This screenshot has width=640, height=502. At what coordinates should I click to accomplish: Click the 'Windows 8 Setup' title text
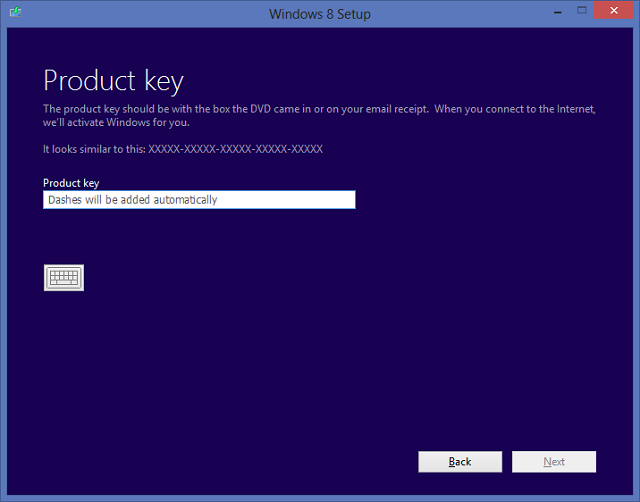coord(320,14)
